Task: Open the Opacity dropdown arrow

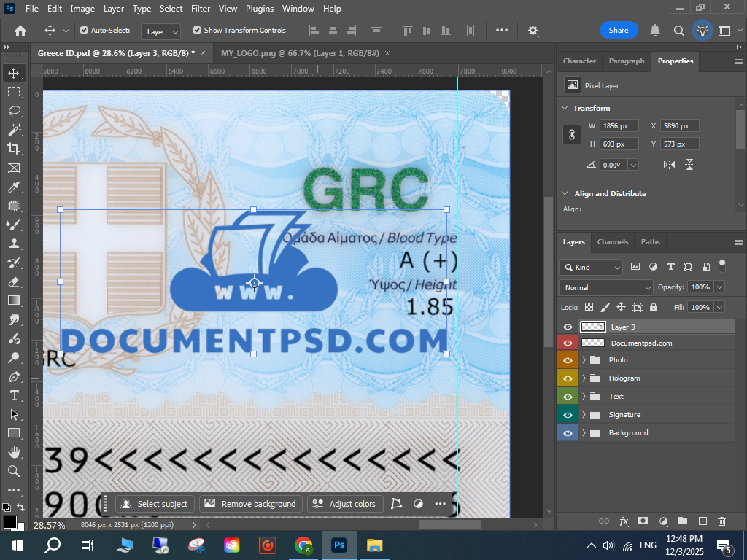Action: [719, 287]
